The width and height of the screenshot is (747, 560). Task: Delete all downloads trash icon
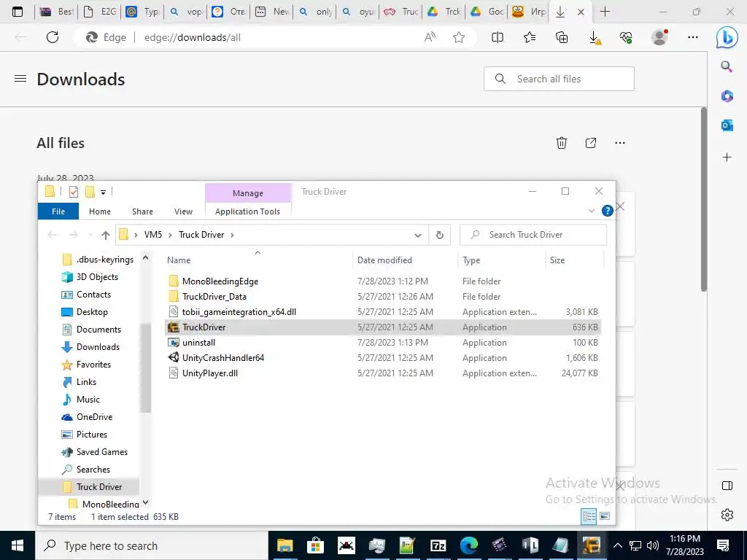562,143
